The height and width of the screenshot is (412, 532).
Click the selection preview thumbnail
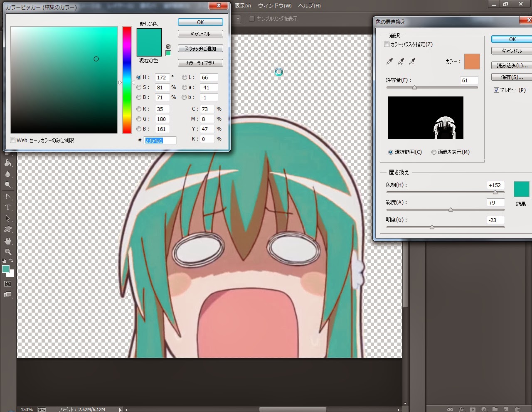tap(426, 118)
